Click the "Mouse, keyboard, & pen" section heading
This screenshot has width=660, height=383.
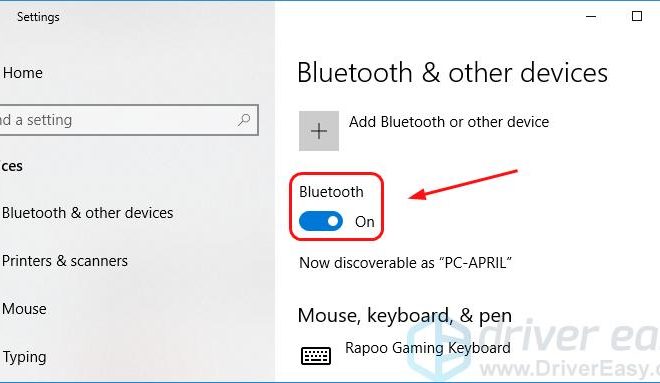(405, 316)
